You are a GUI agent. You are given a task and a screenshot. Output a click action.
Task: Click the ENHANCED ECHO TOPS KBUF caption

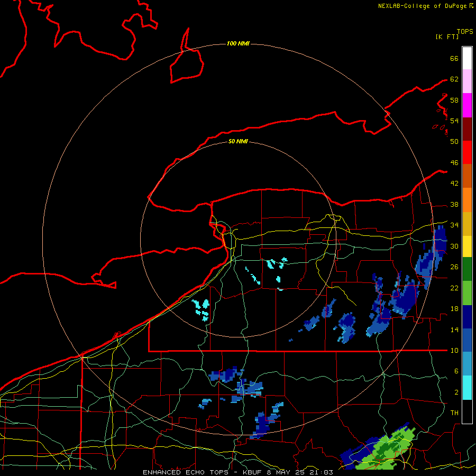(x=238, y=472)
